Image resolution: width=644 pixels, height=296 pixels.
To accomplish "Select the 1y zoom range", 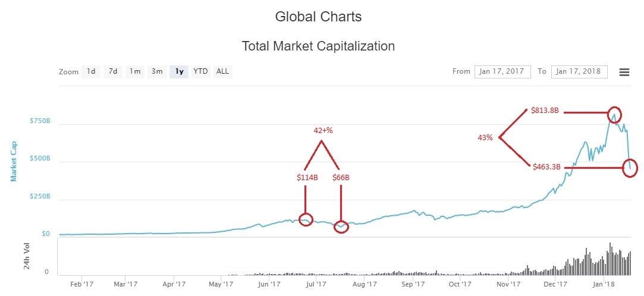I will tap(179, 71).
